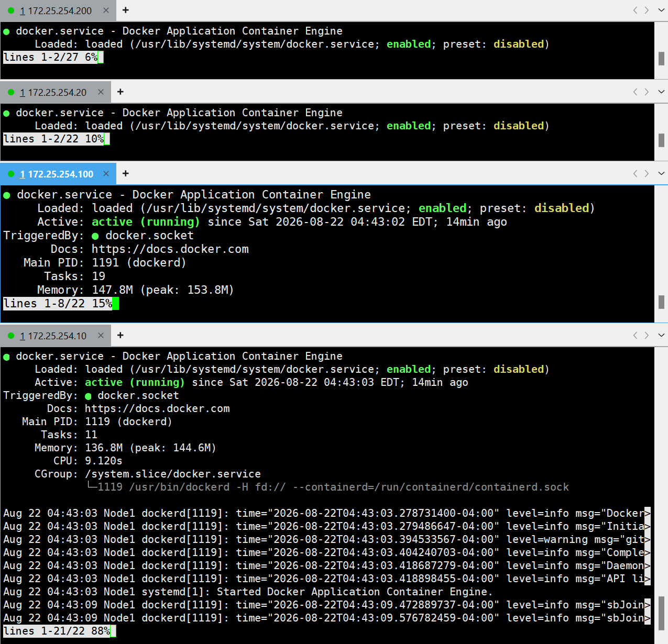Go to previous tab in 172.25.254.10 pane
668x644 pixels.
click(636, 335)
